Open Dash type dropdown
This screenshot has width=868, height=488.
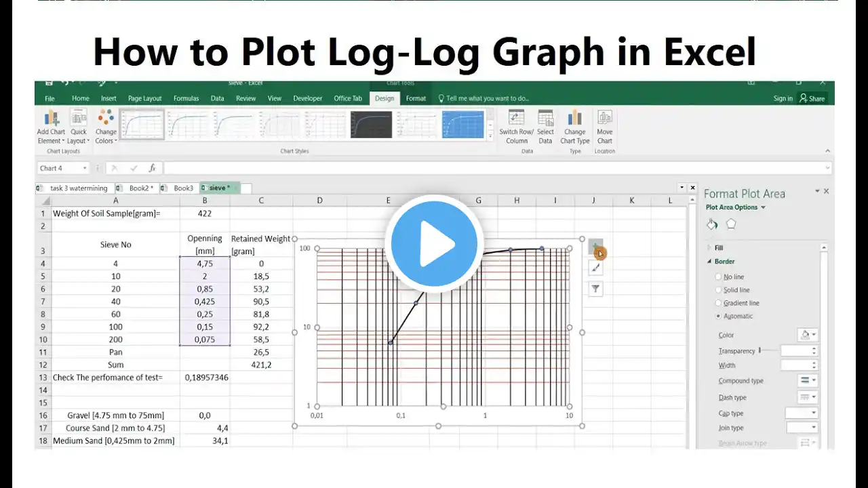808,397
